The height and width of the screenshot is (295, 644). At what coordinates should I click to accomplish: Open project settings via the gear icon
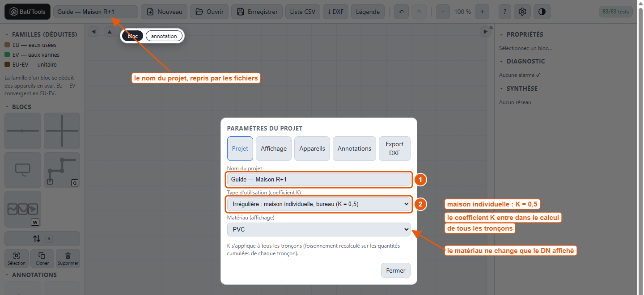pos(522,12)
